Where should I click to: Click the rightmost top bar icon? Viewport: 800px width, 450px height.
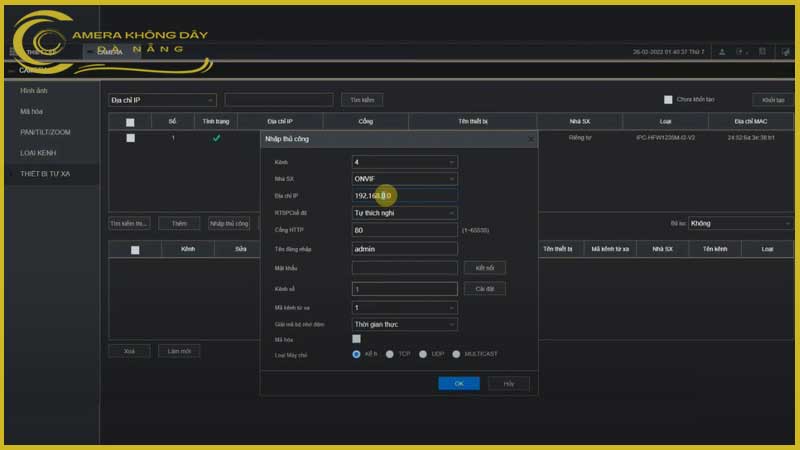[783, 52]
